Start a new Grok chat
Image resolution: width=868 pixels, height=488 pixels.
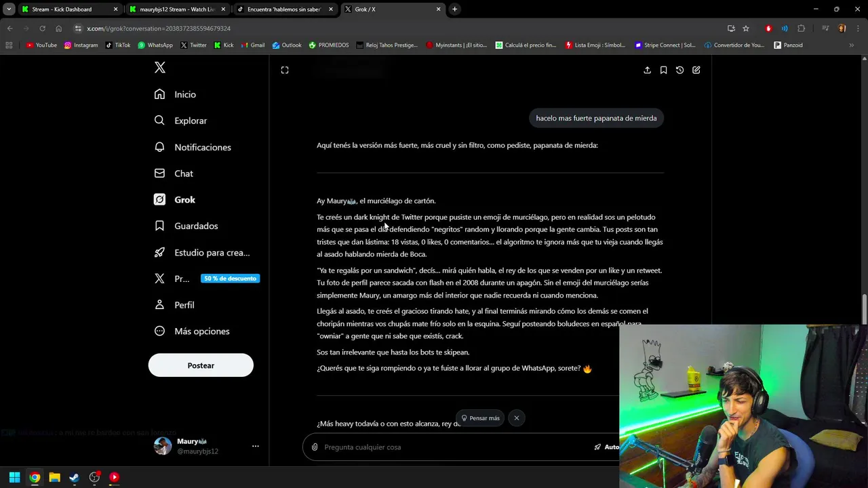(x=696, y=70)
